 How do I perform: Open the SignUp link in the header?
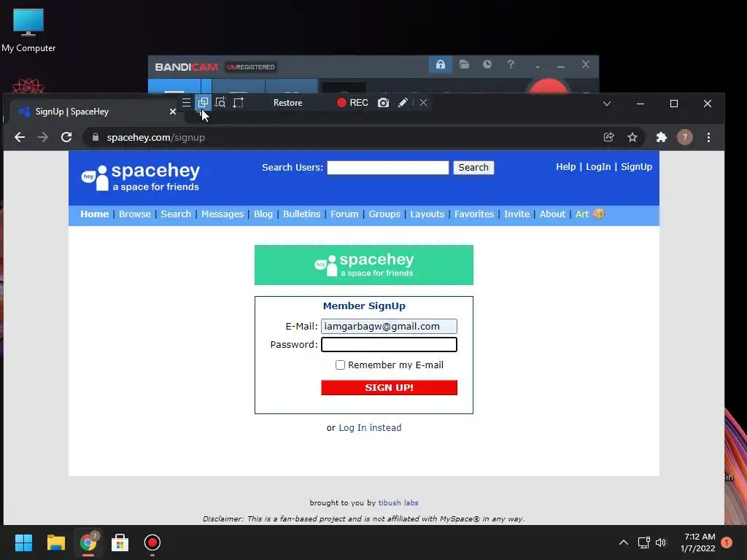click(636, 167)
